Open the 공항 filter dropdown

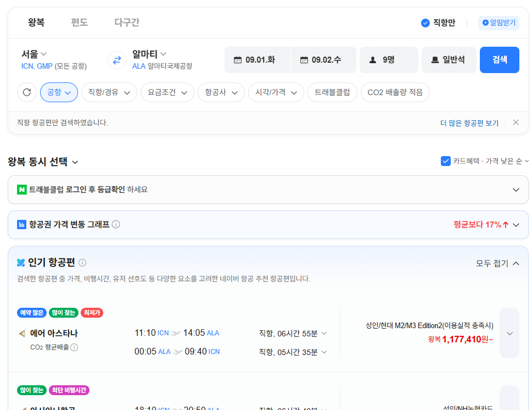(59, 92)
